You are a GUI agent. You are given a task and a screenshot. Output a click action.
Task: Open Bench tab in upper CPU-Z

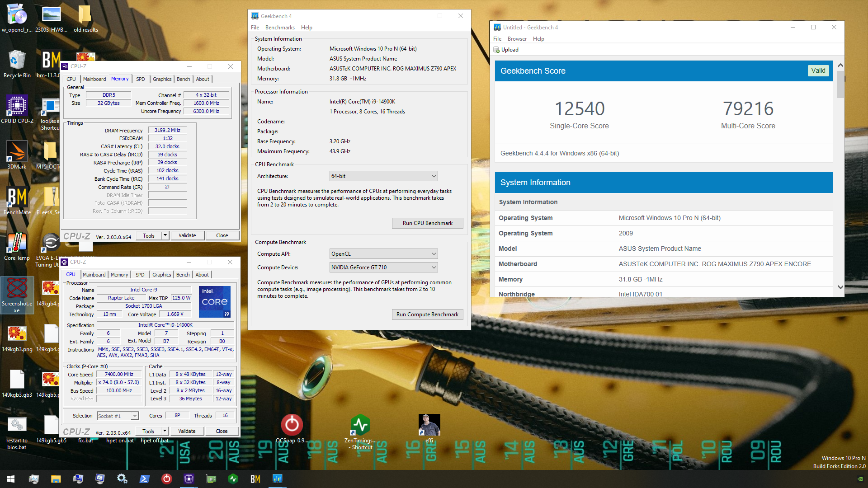(183, 79)
